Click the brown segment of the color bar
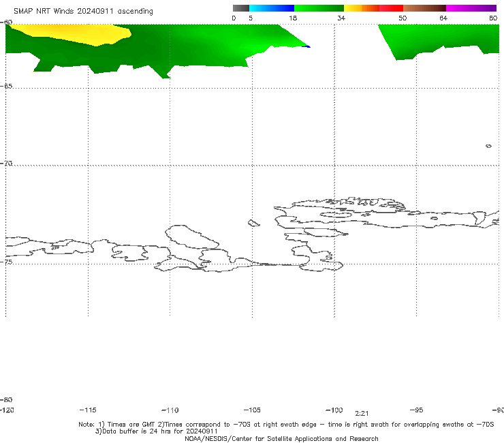504x443 pixels. (x=424, y=8)
